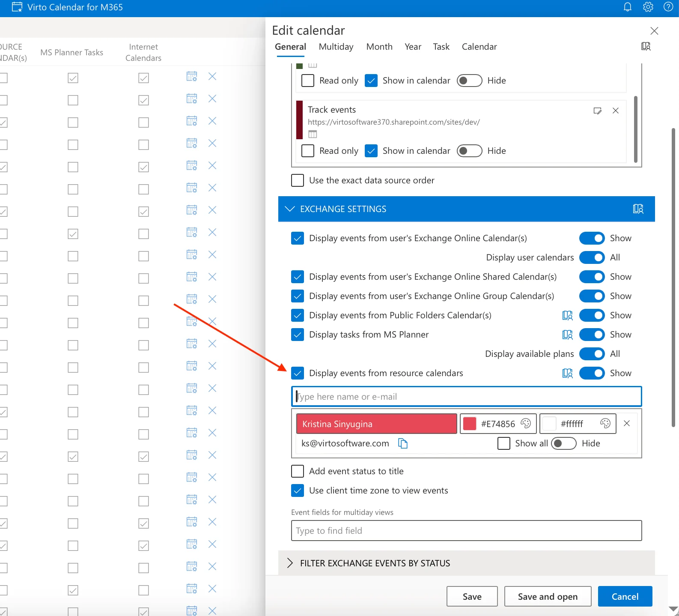Screen dimensions: 679x616
Task: Uncheck Show in calendar for Track events
Action: pos(371,151)
